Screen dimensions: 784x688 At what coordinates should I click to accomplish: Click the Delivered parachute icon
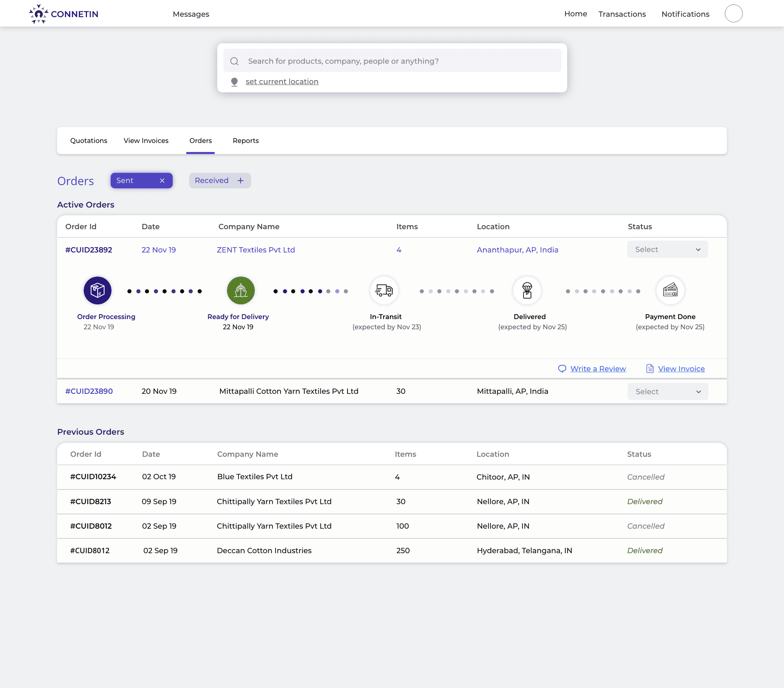(527, 290)
